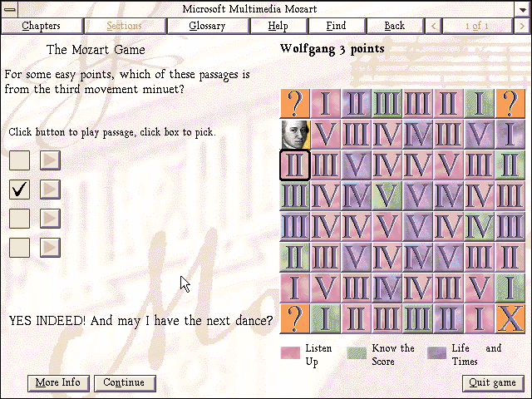
Task: Pick the fourth passage checkbox
Action: click(x=19, y=248)
